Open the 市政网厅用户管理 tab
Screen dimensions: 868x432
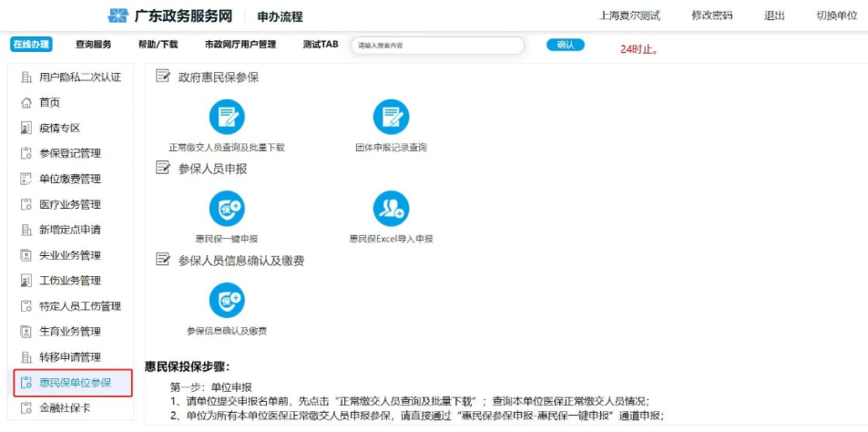240,45
